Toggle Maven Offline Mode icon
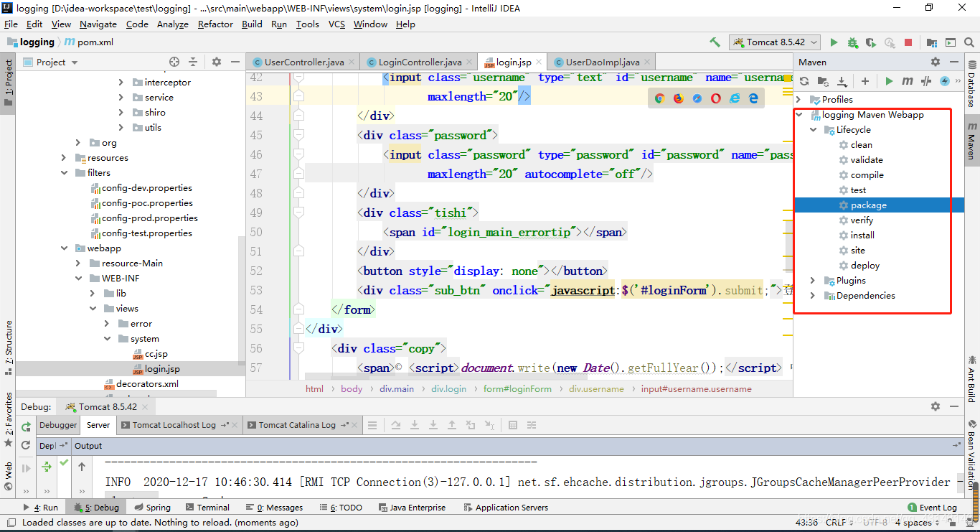The height and width of the screenshot is (532, 980). pos(926,81)
